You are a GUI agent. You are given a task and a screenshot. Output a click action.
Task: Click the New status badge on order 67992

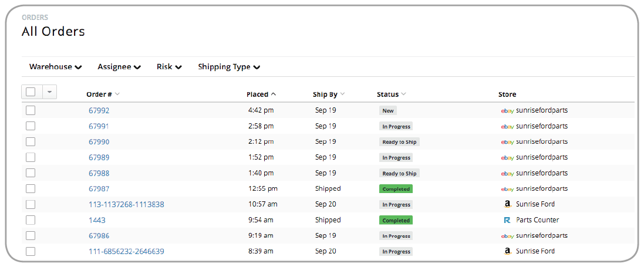point(388,110)
